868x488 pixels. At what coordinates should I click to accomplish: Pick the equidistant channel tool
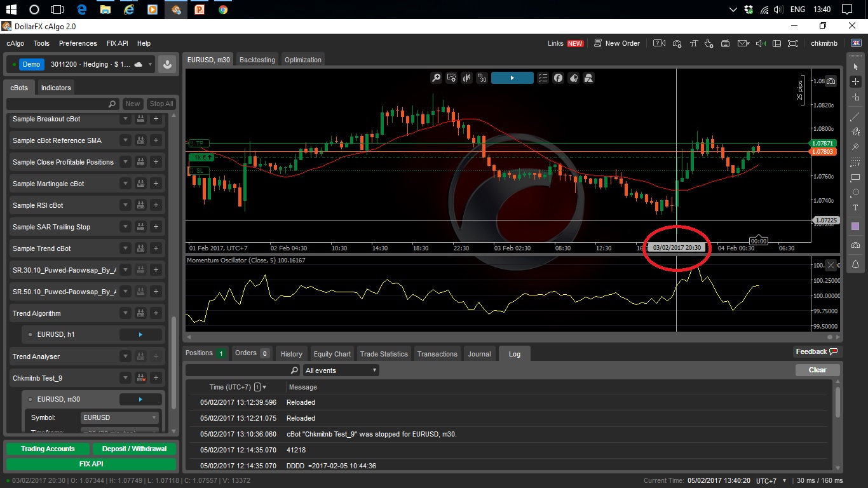pyautogui.click(x=855, y=132)
